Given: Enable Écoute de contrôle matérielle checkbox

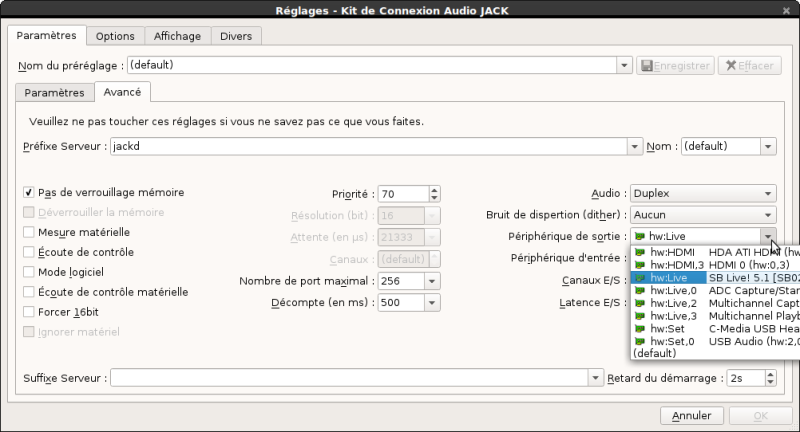Looking at the screenshot, I should pos(29,292).
